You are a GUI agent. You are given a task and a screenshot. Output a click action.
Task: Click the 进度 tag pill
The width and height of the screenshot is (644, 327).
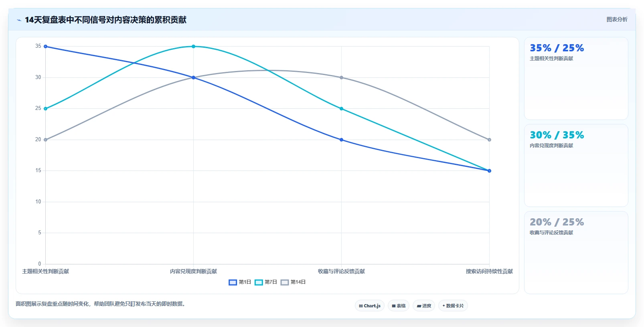[424, 306]
